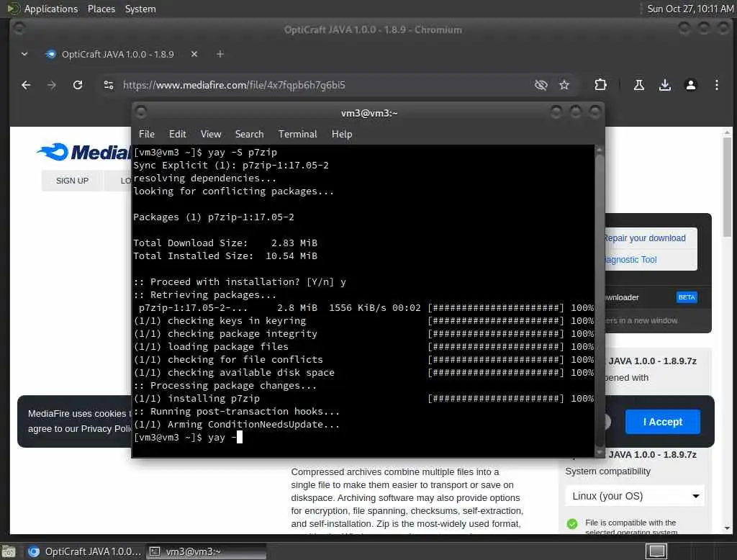Open Chromium three-dot menu
737x560 pixels.
coord(716,85)
